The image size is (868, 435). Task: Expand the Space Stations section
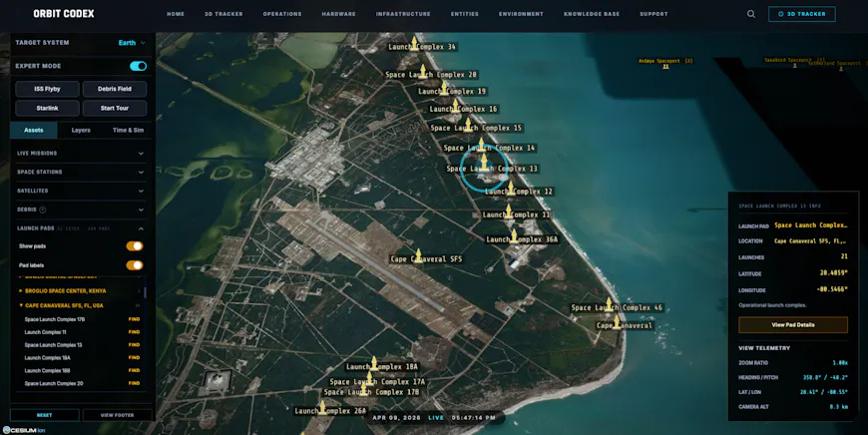point(81,173)
